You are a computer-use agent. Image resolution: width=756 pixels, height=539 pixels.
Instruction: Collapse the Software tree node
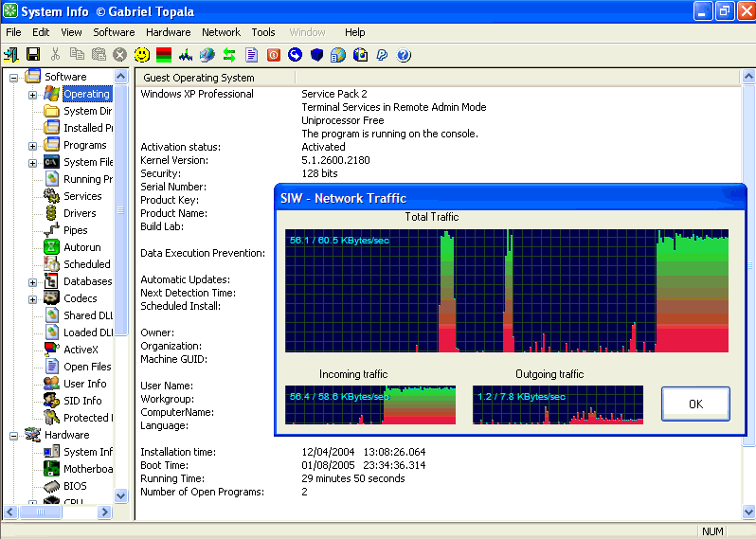14,77
